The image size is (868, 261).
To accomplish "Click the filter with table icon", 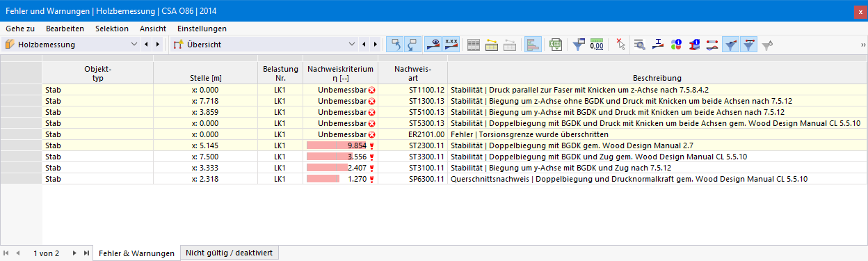I will [579, 45].
